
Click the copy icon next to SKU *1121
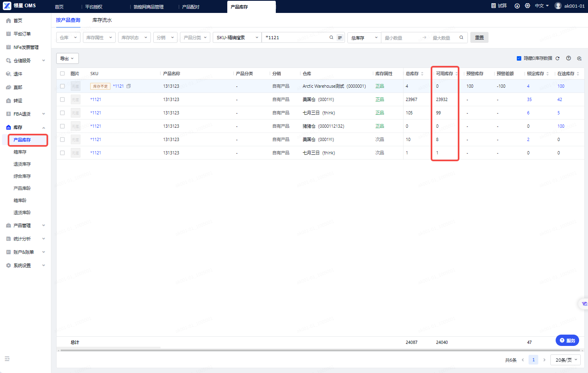pyautogui.click(x=129, y=86)
